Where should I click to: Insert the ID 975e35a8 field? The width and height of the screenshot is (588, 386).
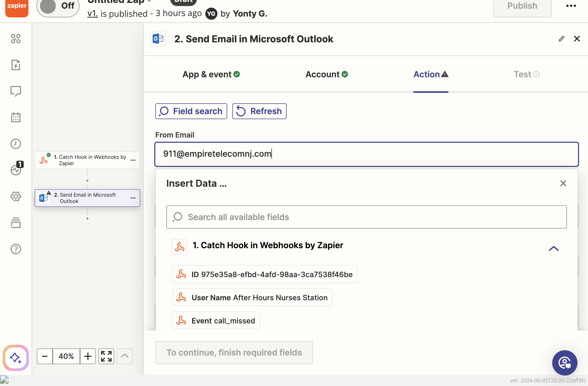(265, 274)
